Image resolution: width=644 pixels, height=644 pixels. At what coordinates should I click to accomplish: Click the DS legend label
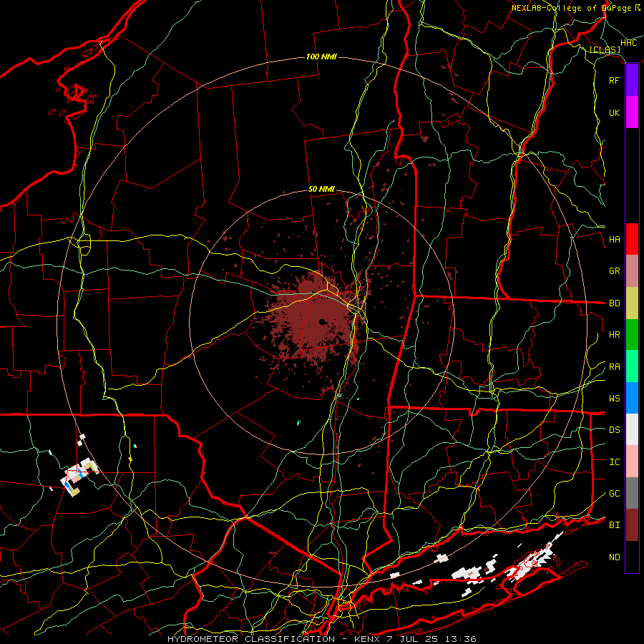(614, 430)
